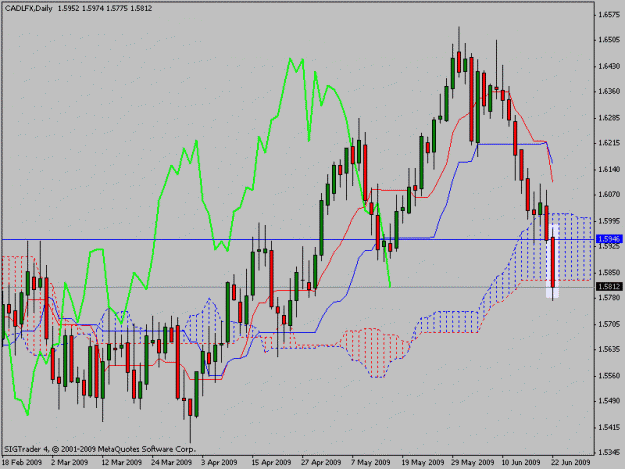Click the 1.5345 price axis label
This screenshot has height=469, width=625.
609,453
